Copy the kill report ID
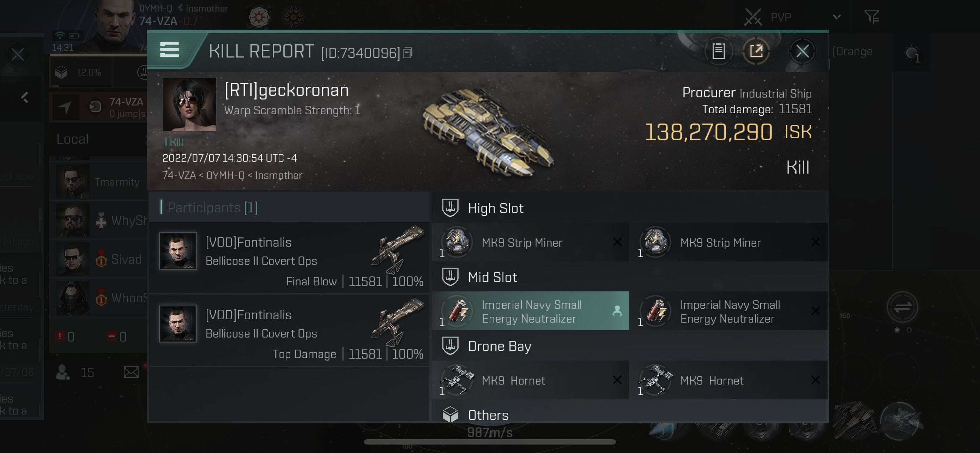 click(407, 53)
